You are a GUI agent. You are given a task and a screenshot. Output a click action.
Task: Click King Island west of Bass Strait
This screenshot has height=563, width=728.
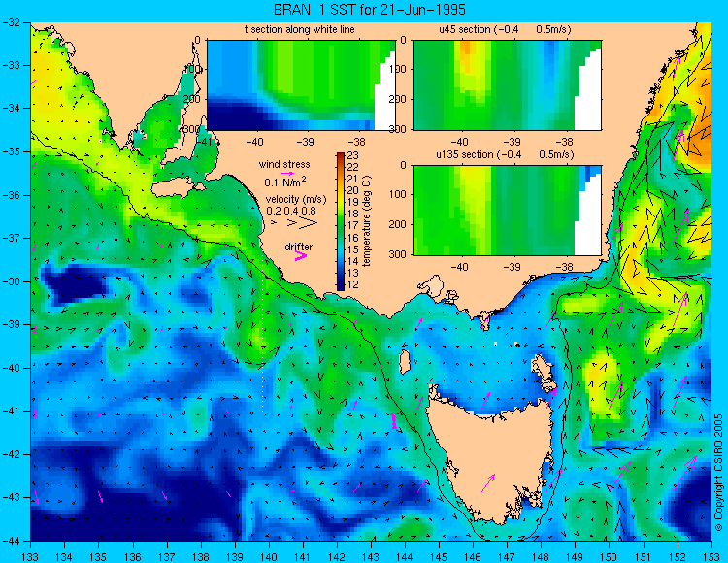(x=405, y=362)
